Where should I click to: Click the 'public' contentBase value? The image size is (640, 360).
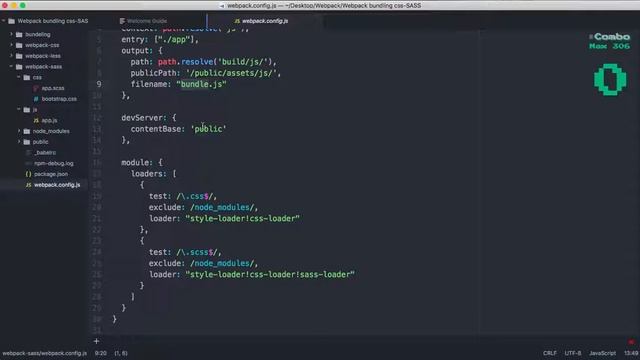(x=208, y=129)
